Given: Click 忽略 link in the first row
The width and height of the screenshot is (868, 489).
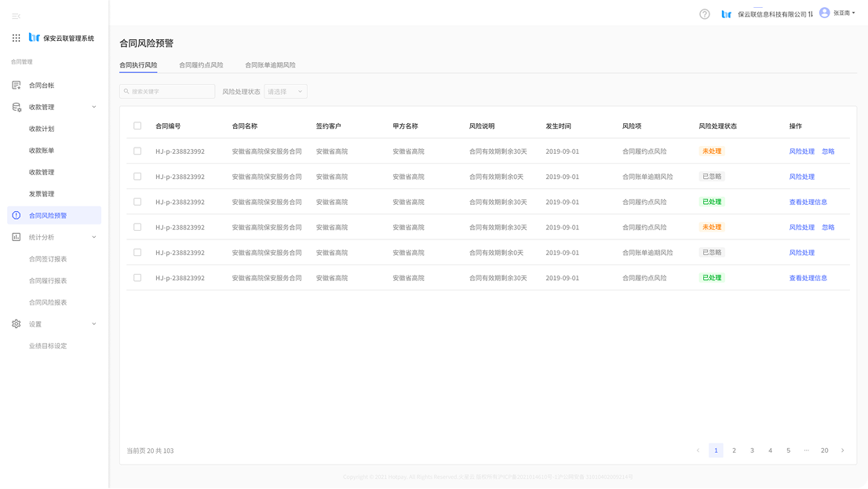Looking at the screenshot, I should (x=828, y=151).
